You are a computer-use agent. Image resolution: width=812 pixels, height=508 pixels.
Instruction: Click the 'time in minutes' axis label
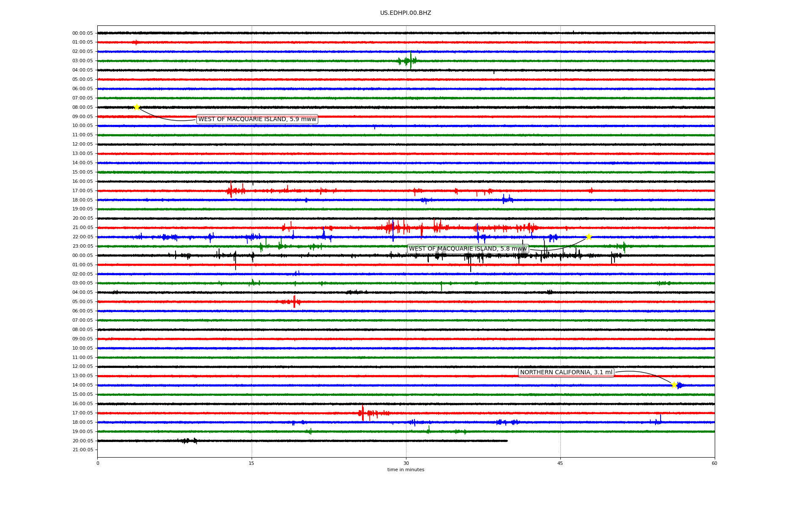click(x=406, y=469)
